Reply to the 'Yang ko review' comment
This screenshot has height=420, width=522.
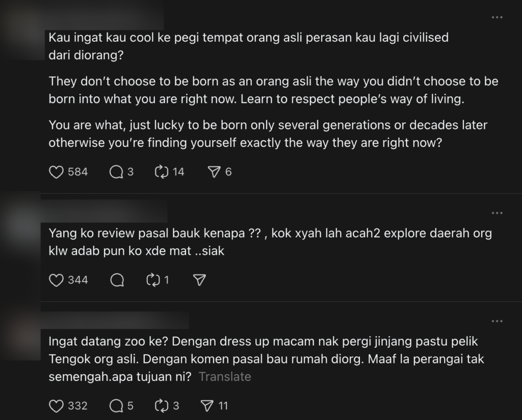point(117,280)
